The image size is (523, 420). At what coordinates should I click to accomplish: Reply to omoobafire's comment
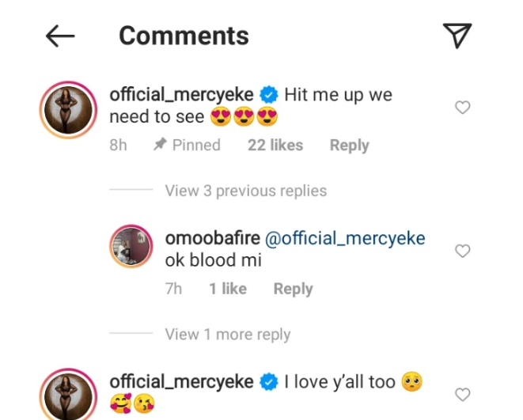coord(293,289)
